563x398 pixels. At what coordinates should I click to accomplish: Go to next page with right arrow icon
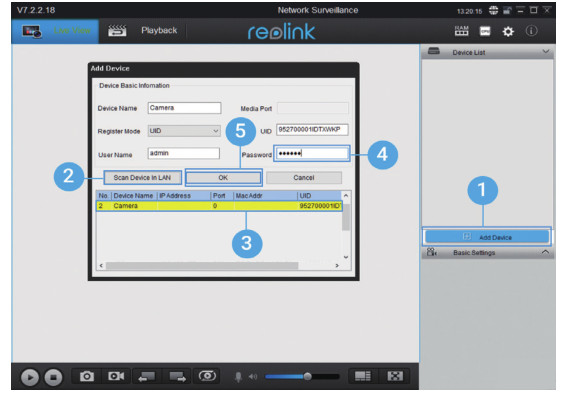pyautogui.click(x=177, y=376)
